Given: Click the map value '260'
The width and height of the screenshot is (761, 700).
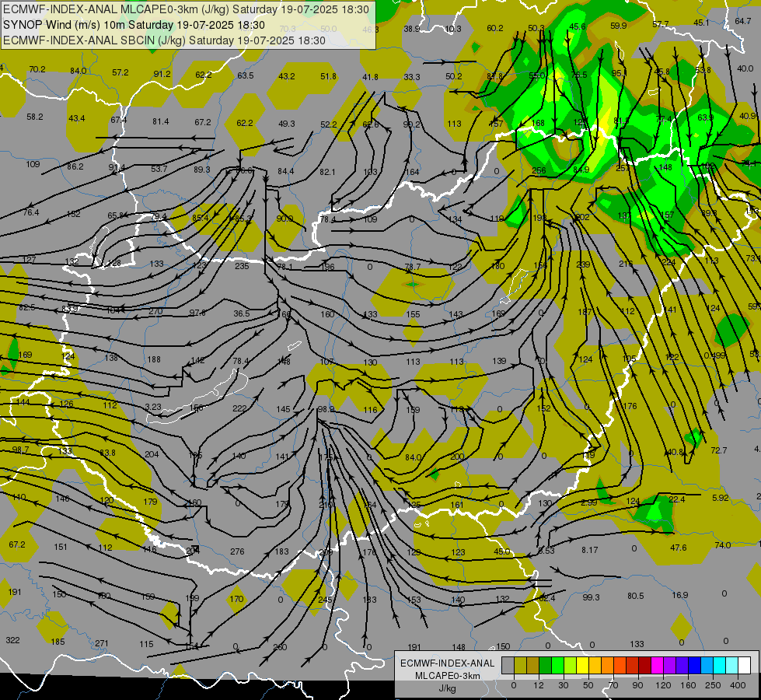Looking at the screenshot, I should click(280, 646).
